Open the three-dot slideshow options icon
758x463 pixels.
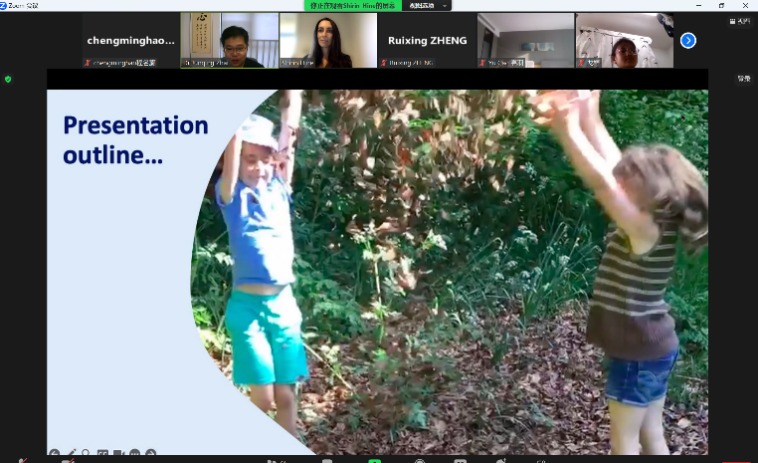click(x=135, y=453)
